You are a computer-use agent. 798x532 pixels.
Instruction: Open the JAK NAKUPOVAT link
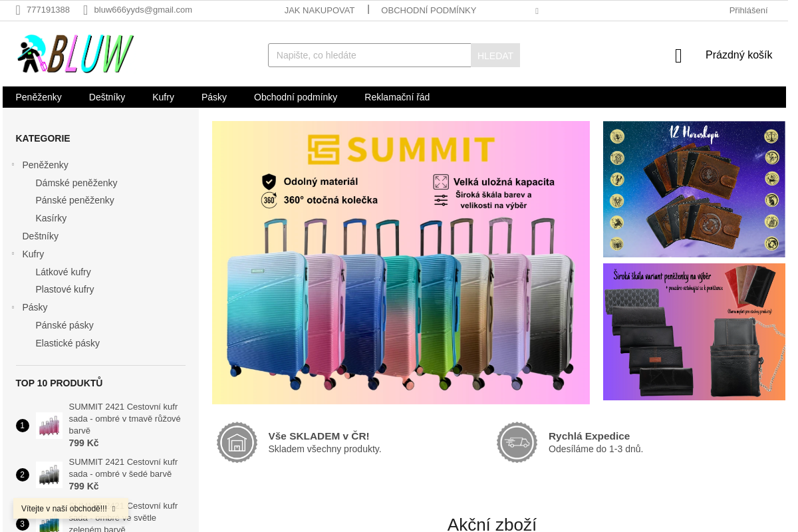319,10
